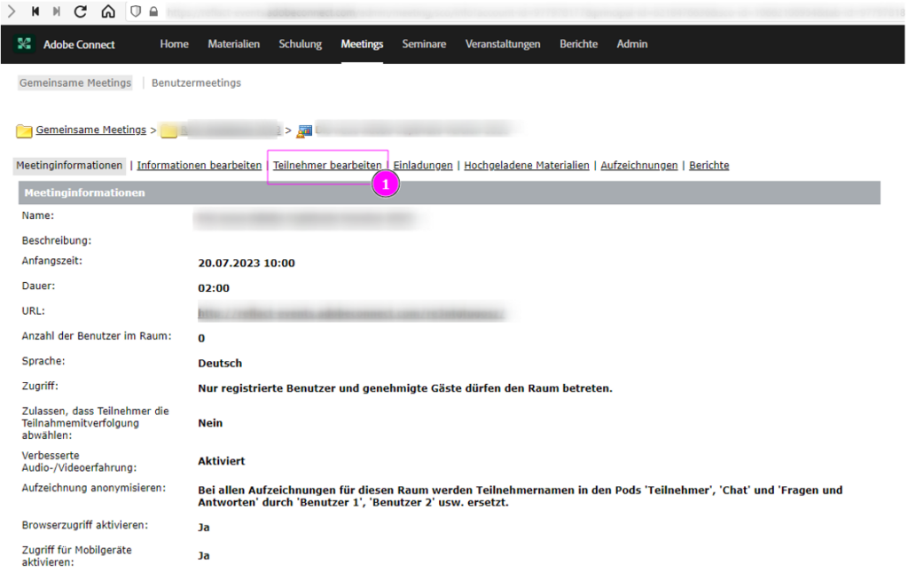Open the Materialien menu
This screenshot has height=588, width=908.
233,44
